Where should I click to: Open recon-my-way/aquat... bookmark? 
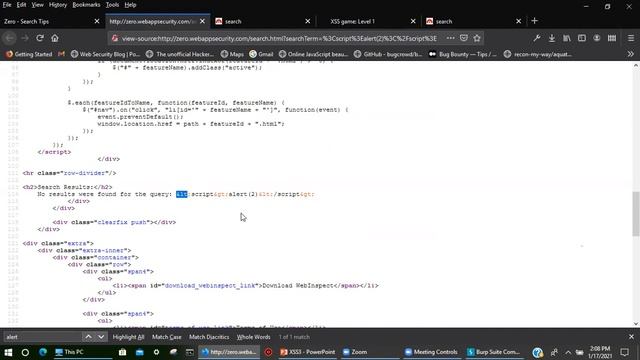pyautogui.click(x=538, y=54)
